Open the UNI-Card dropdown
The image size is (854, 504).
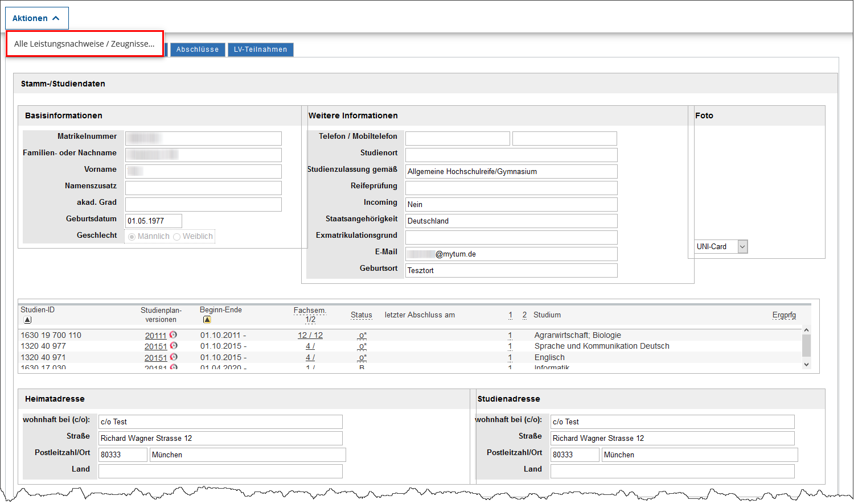tap(742, 246)
